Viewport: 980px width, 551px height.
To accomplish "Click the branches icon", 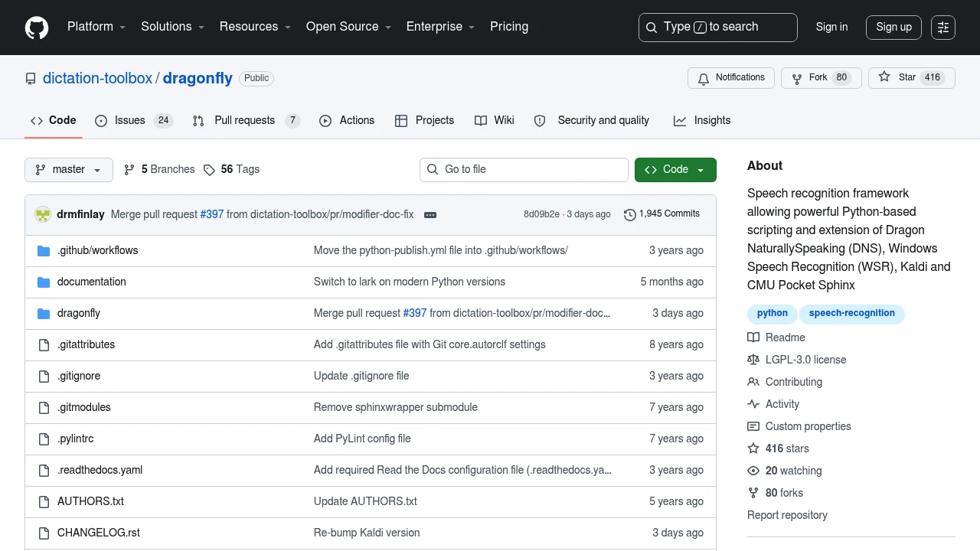I will tap(129, 169).
